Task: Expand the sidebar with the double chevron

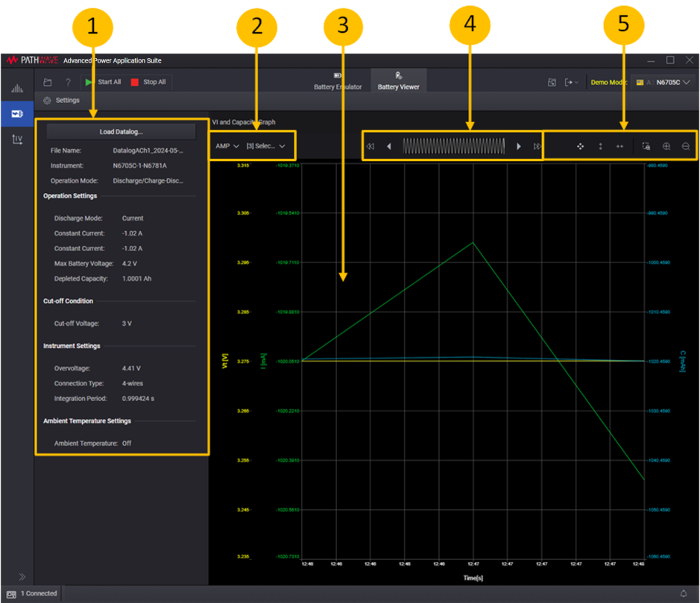Action: pyautogui.click(x=22, y=577)
